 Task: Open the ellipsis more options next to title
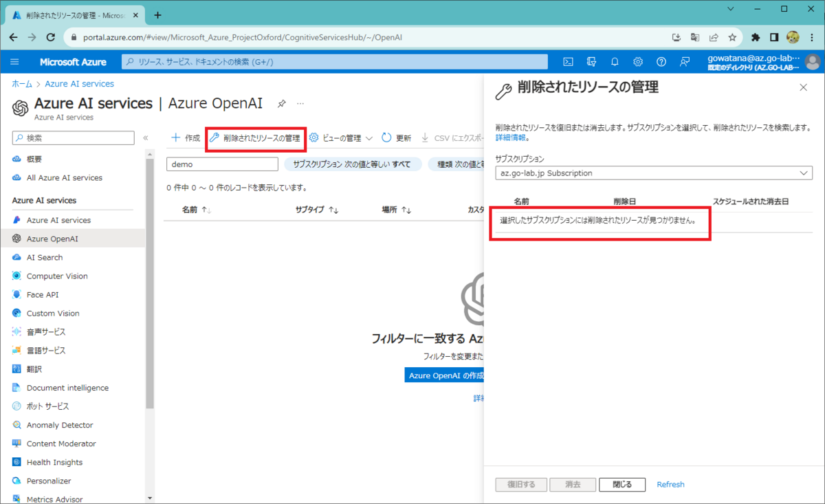[x=300, y=104]
